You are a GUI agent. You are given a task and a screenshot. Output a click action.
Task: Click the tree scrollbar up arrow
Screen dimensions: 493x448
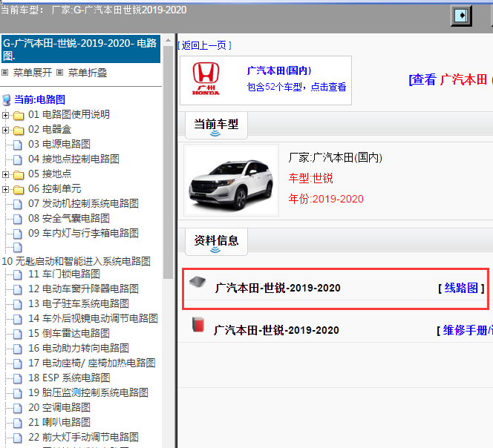pos(169,40)
